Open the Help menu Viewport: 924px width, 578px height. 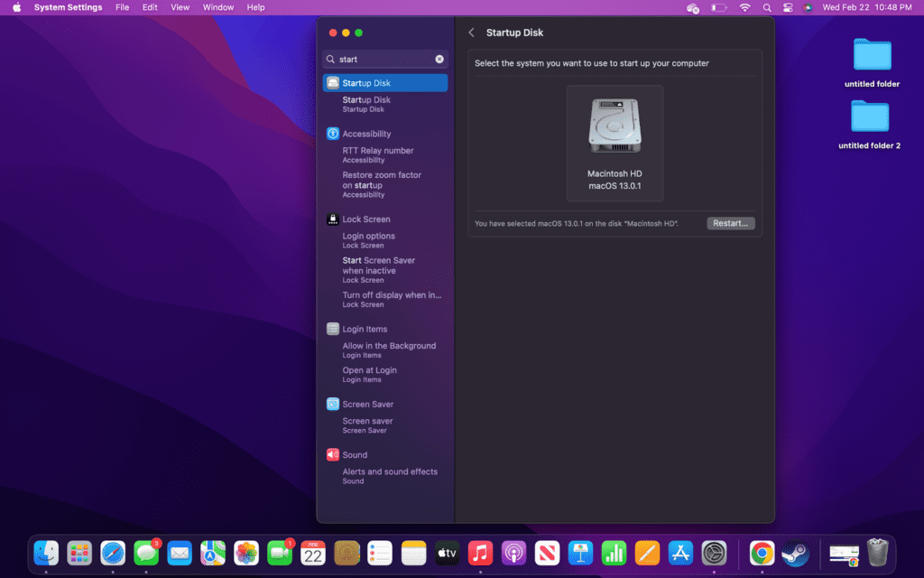click(255, 7)
